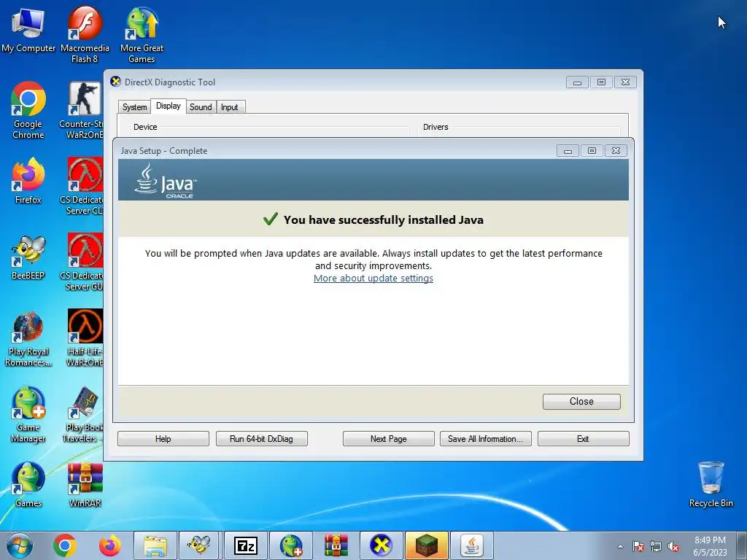The height and width of the screenshot is (560, 747).
Task: Click Java setup icon in taskbar
Action: (472, 545)
